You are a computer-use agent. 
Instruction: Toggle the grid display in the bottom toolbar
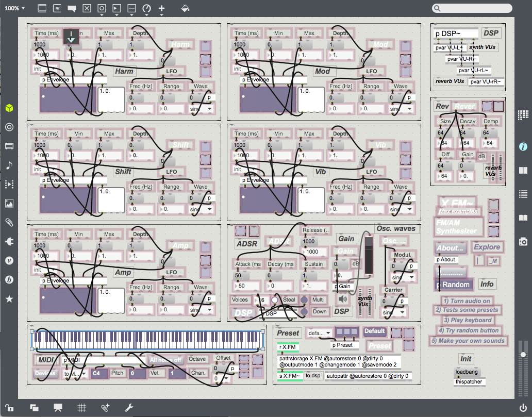tap(81, 408)
